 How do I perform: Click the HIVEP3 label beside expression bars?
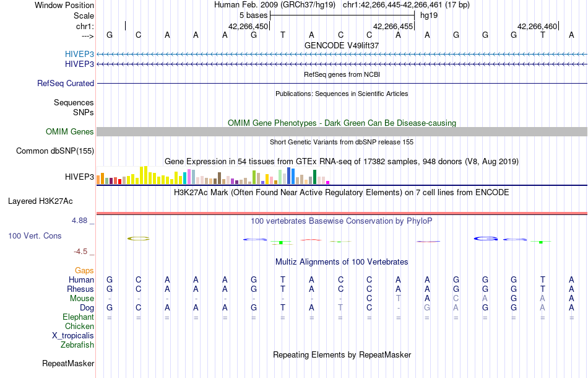tap(79, 177)
